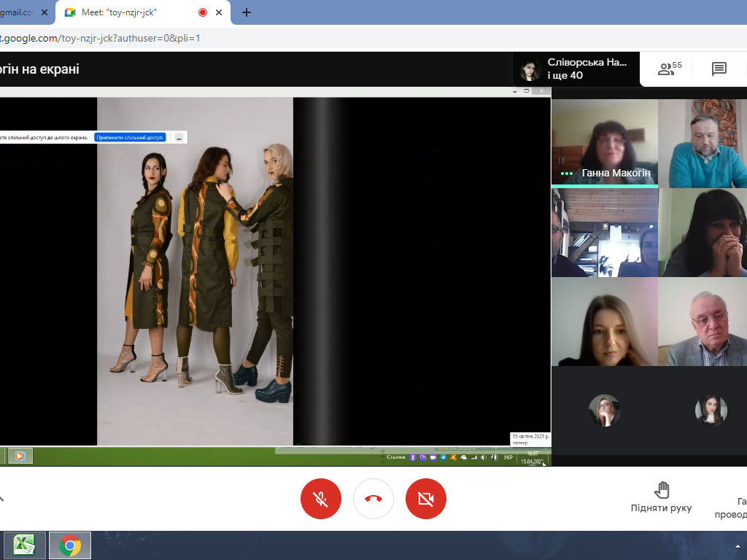The height and width of the screenshot is (560, 747).
Task: Select the man in blue sweater tile
Action: click(703, 143)
